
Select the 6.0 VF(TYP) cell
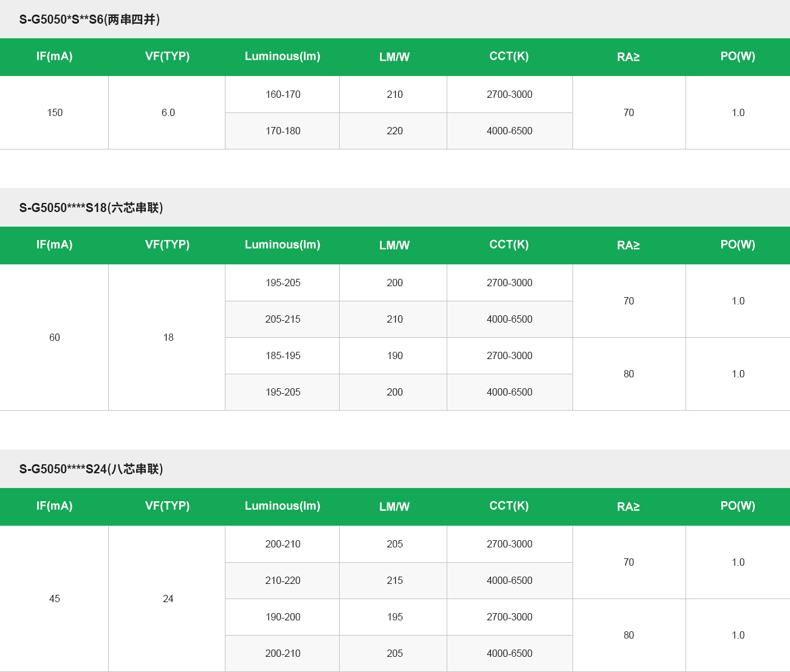tap(168, 112)
